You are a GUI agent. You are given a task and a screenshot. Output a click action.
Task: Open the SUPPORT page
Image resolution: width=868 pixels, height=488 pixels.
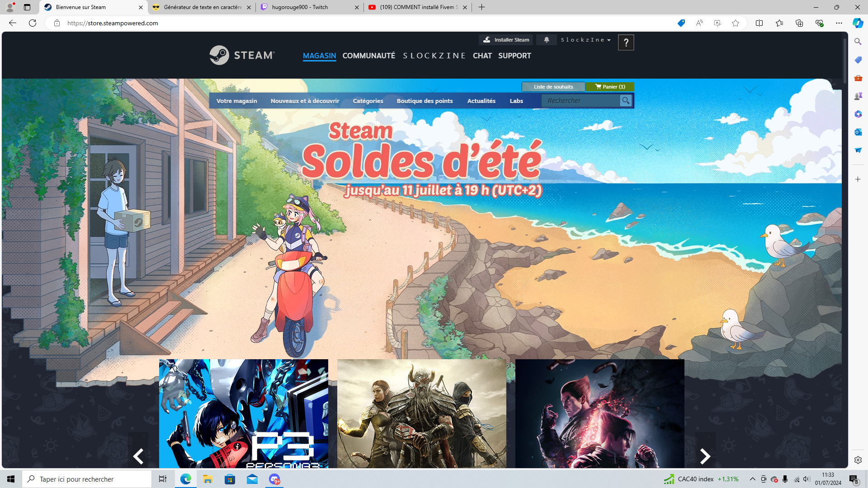coord(514,56)
